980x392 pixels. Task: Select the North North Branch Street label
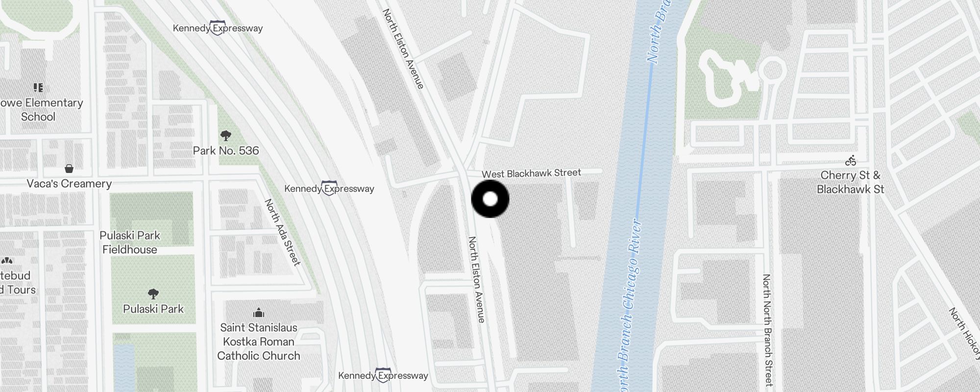click(767, 330)
